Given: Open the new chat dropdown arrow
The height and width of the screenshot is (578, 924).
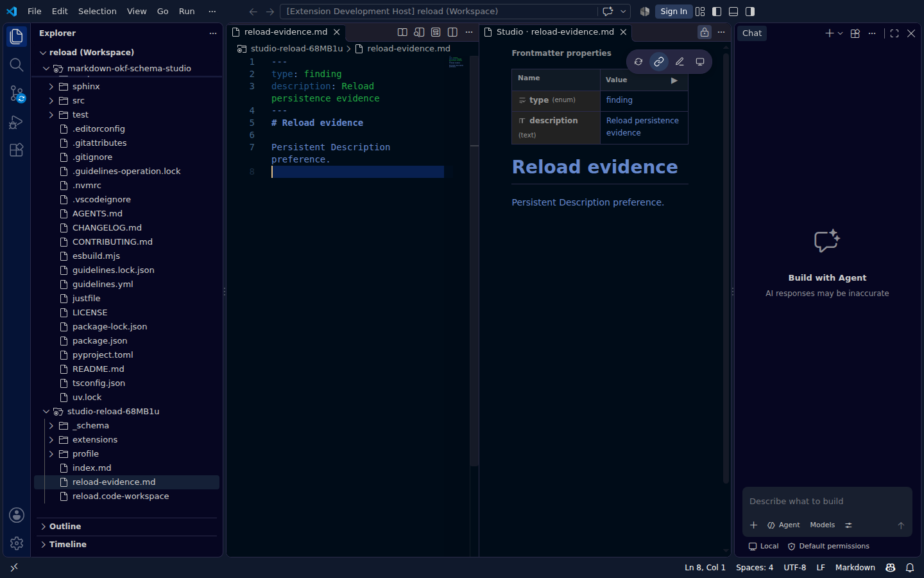Looking at the screenshot, I should pyautogui.click(x=841, y=33).
